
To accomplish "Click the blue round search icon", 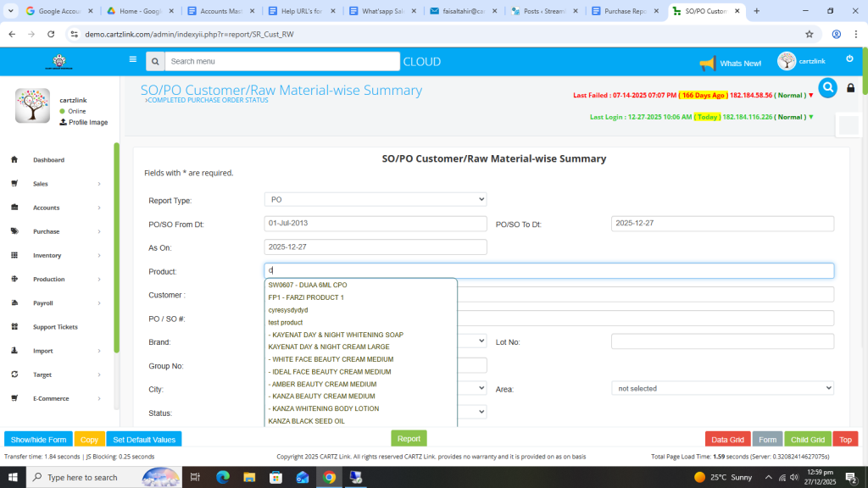I will pyautogui.click(x=826, y=86).
